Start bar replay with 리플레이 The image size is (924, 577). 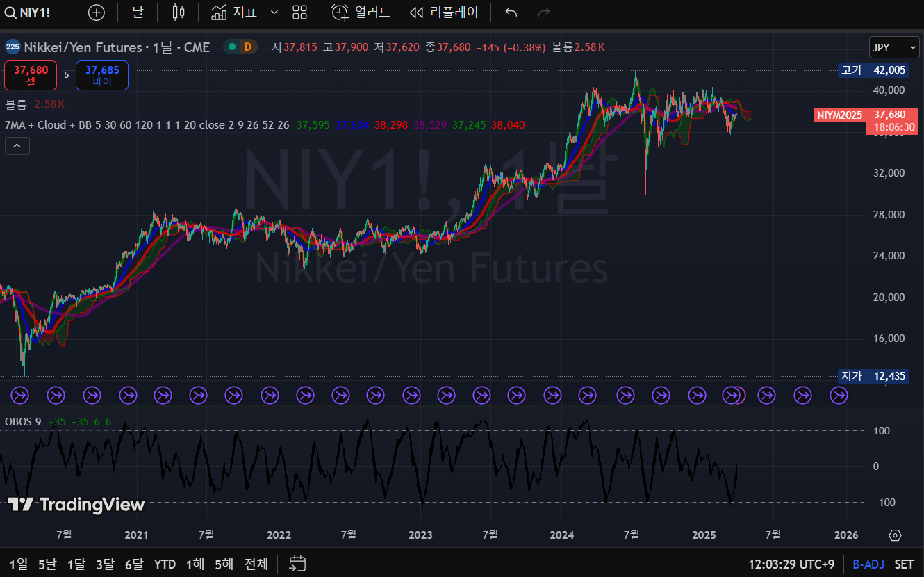(444, 13)
